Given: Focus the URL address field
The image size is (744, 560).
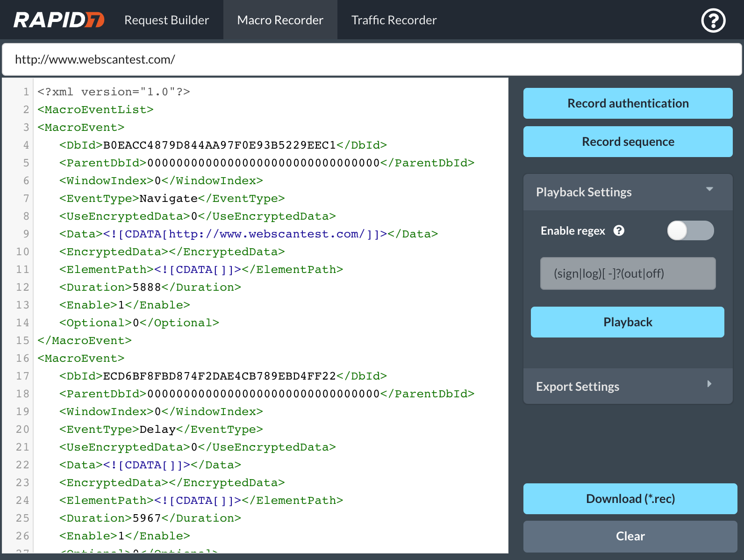Looking at the screenshot, I should (x=372, y=59).
